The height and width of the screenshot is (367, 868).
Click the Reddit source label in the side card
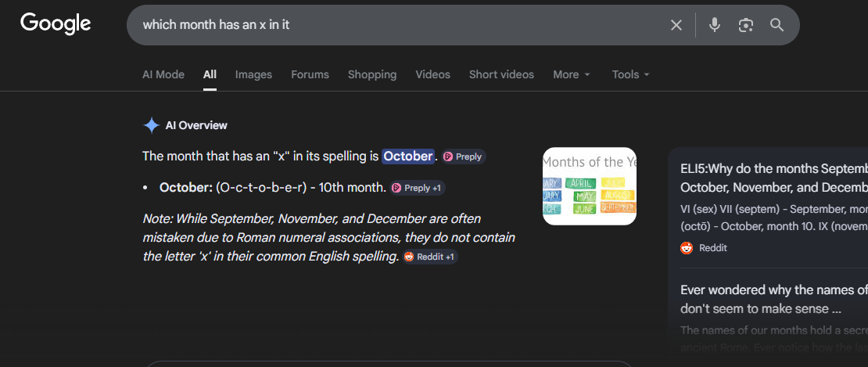(x=704, y=248)
